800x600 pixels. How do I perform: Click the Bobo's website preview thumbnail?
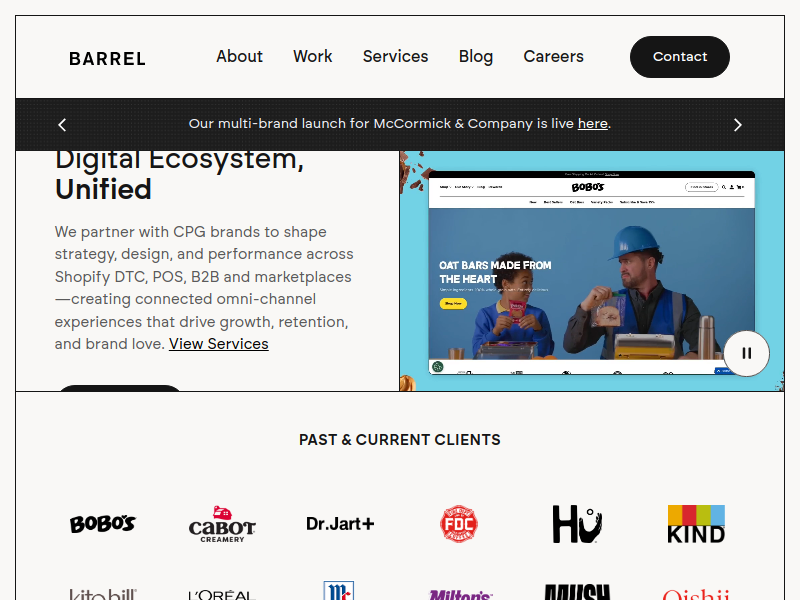pyautogui.click(x=591, y=272)
